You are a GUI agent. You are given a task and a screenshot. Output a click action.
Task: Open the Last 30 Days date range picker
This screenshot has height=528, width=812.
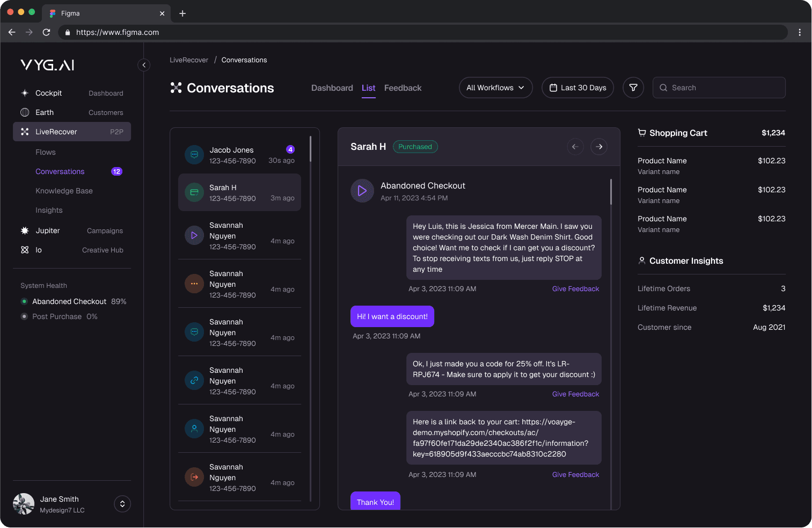tap(577, 88)
